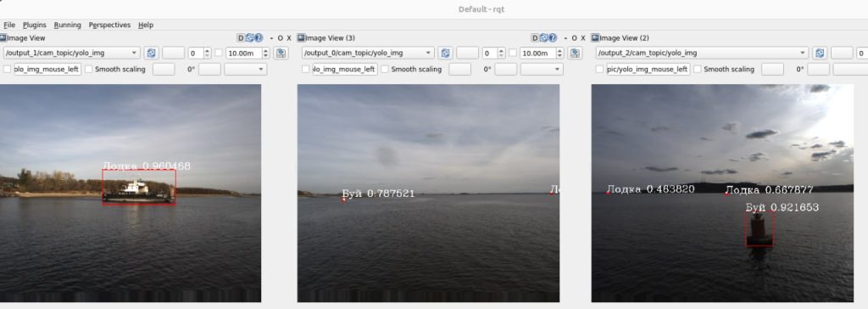Viewport: 868px width, 309px height.
Task: Click mouse_left topic field in output_1 view
Action: (47, 70)
